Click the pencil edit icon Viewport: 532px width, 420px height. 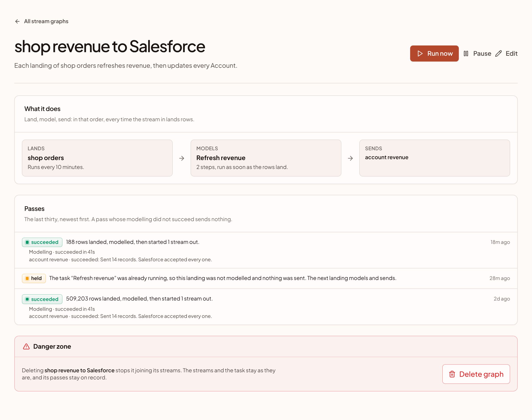point(499,53)
